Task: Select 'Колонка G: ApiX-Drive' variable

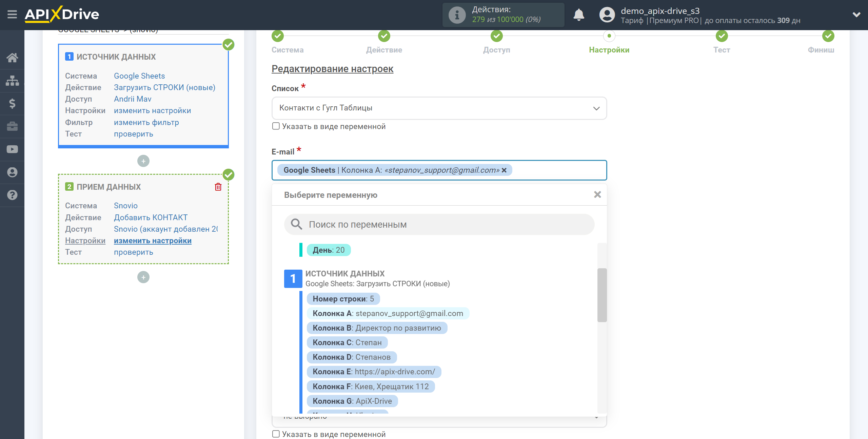Action: tap(352, 401)
